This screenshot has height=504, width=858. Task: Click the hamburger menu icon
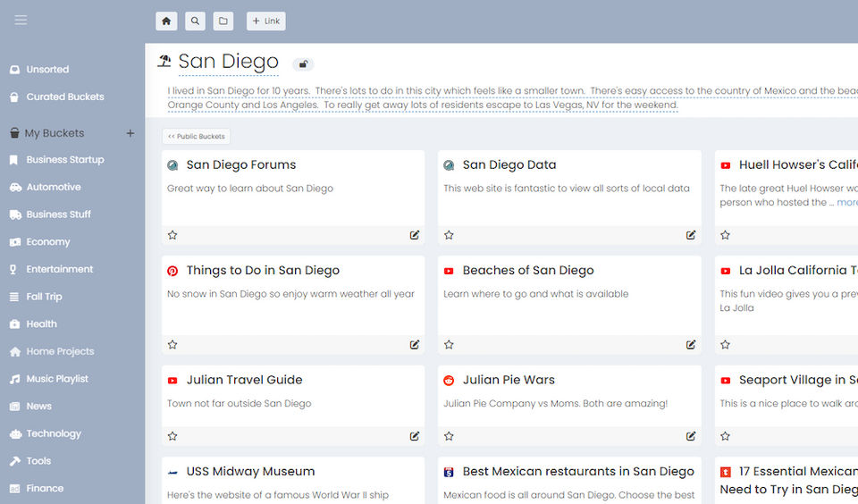click(21, 20)
